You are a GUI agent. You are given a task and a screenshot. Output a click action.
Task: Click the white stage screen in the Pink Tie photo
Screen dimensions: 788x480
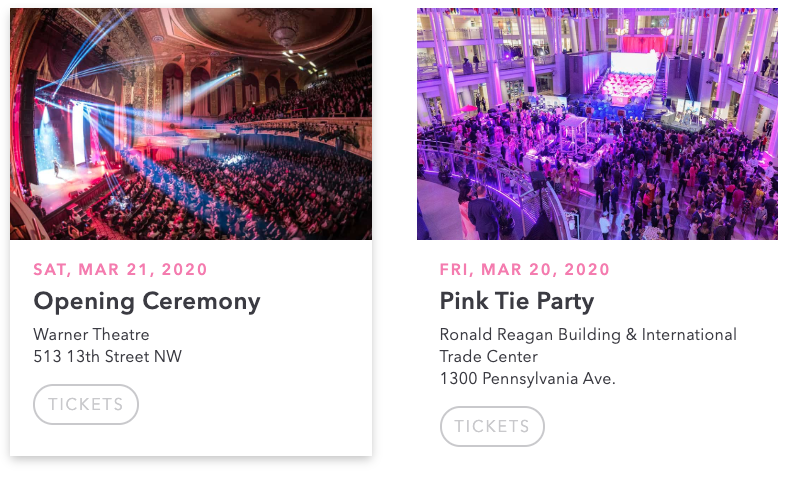pos(634,62)
